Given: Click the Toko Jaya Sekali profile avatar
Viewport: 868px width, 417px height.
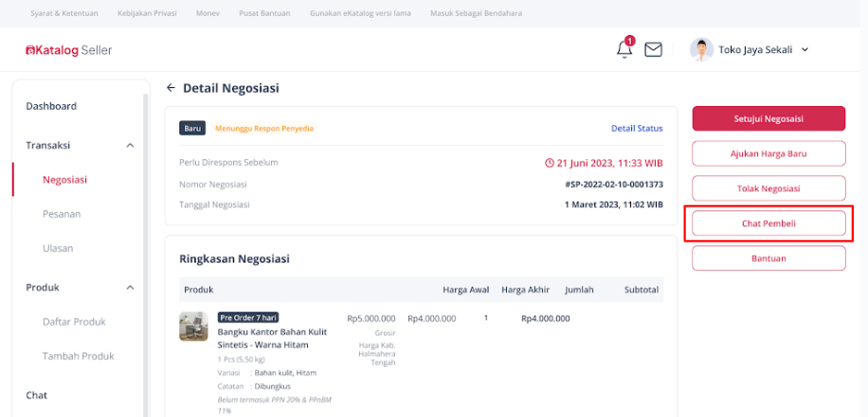Looking at the screenshot, I should click(x=701, y=49).
